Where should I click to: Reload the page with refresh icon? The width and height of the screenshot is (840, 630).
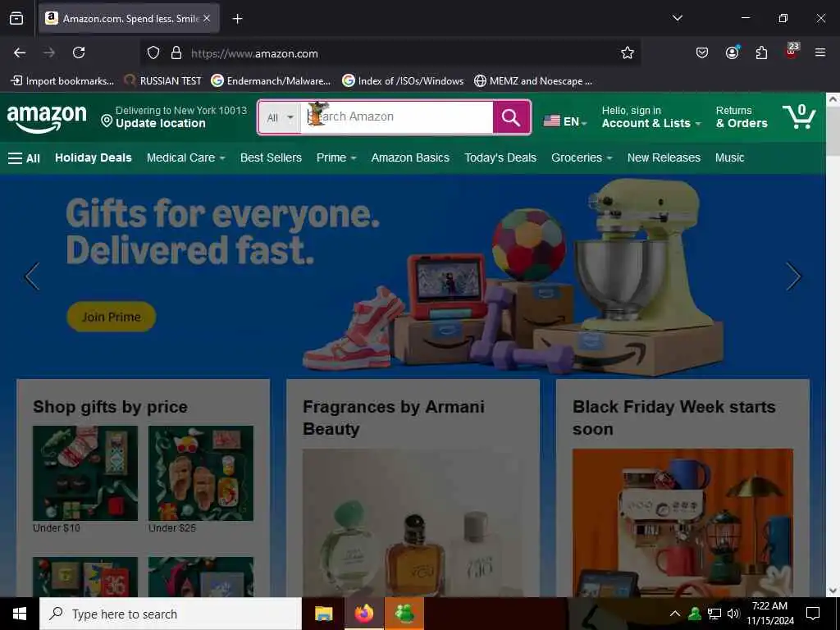coord(79,52)
